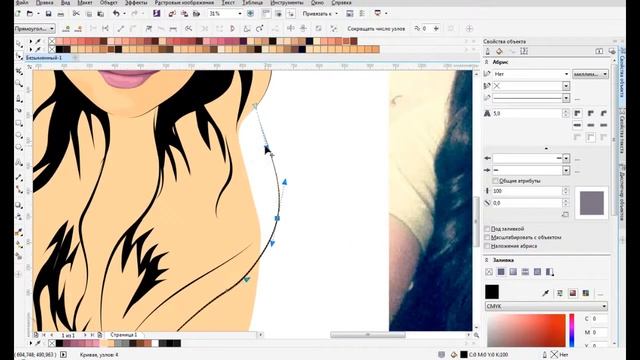This screenshot has height=360, width=640.
Task: Click the Print icon in the toolbar
Action: (x=61, y=13)
